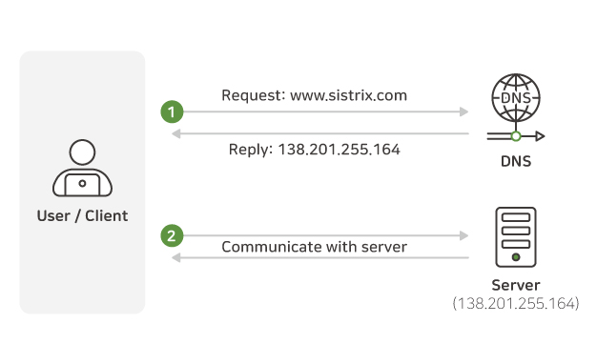597x364 pixels.
Task: Click the server IP address in parentheses
Action: 516,304
